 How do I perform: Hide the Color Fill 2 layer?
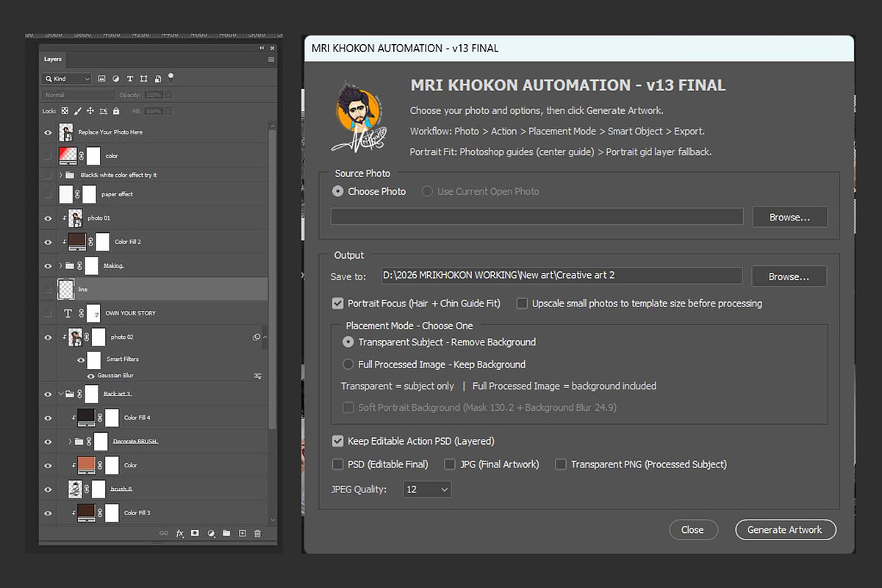(48, 242)
